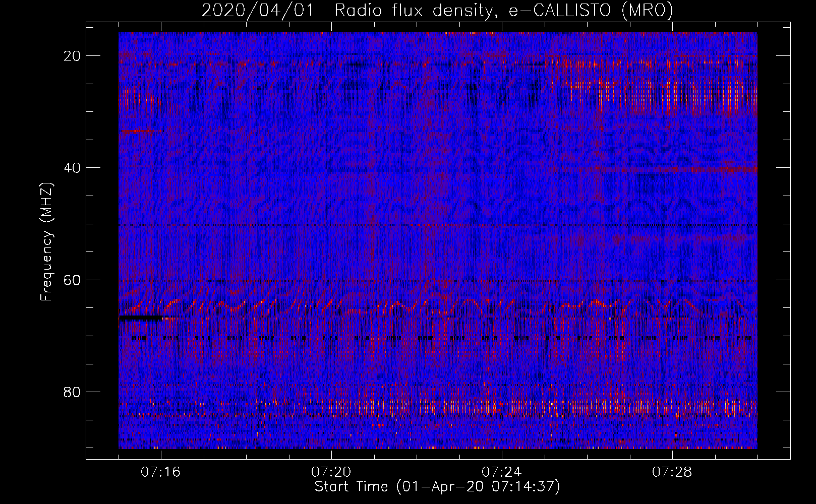Click the 'Start Time (01-Apr-20 07:14:37)' x-axis label
The width and height of the screenshot is (816, 504).
click(x=437, y=487)
